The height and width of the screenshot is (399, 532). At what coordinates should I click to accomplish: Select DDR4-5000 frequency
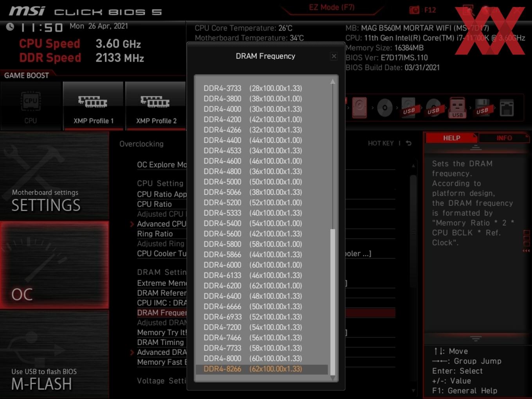pyautogui.click(x=262, y=182)
